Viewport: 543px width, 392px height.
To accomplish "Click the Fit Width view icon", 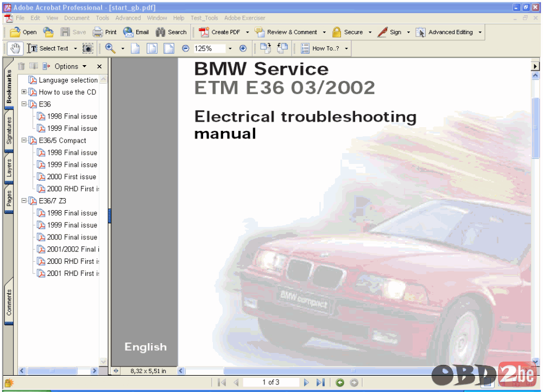I will click(x=169, y=48).
